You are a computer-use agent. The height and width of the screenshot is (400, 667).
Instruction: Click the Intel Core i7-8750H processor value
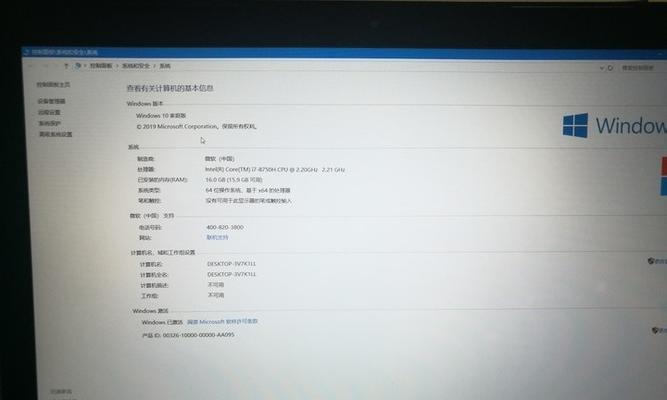275,169
